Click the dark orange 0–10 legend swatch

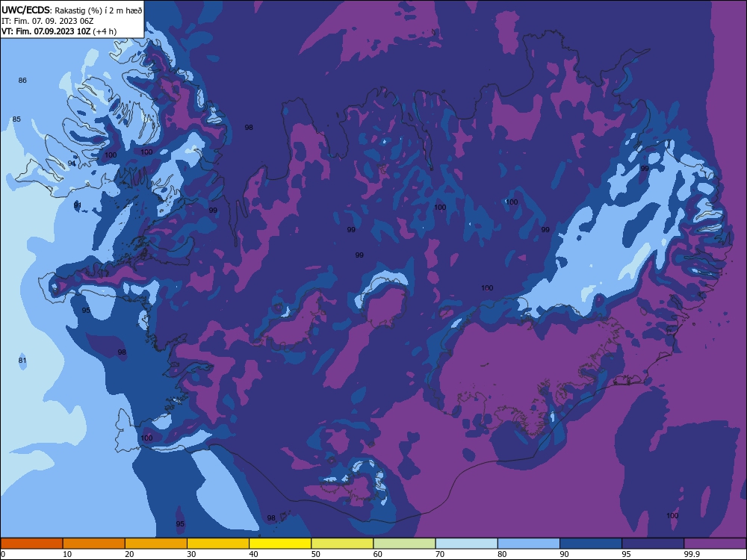point(31,544)
